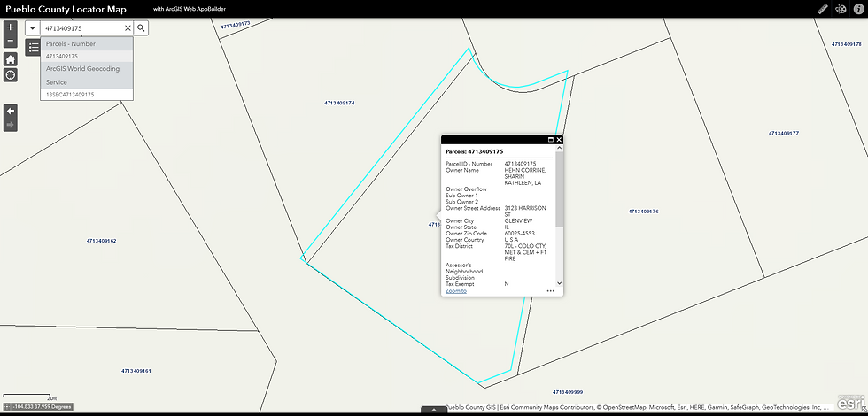The height and width of the screenshot is (416, 868).
Task: Click the Owner Country value U S A
Action: click(511, 240)
